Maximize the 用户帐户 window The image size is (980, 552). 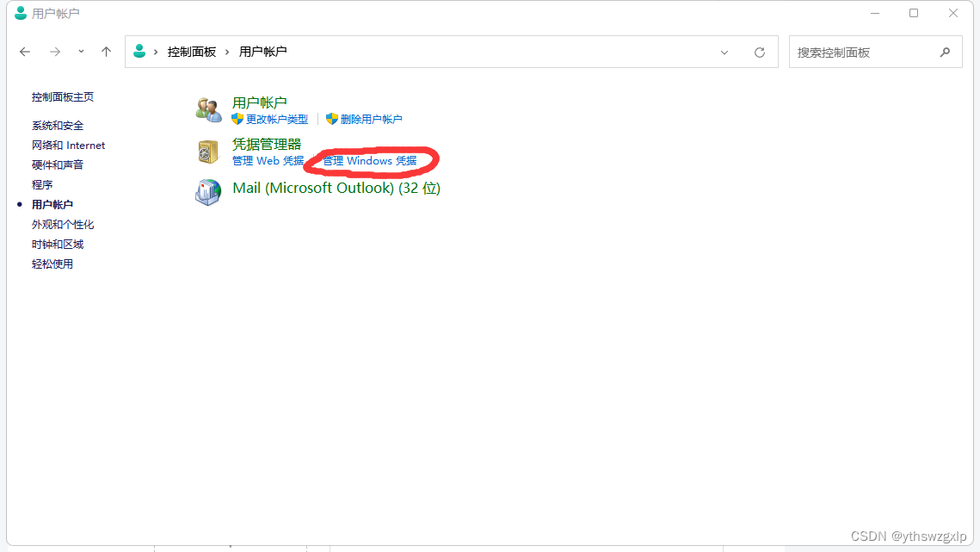click(914, 13)
